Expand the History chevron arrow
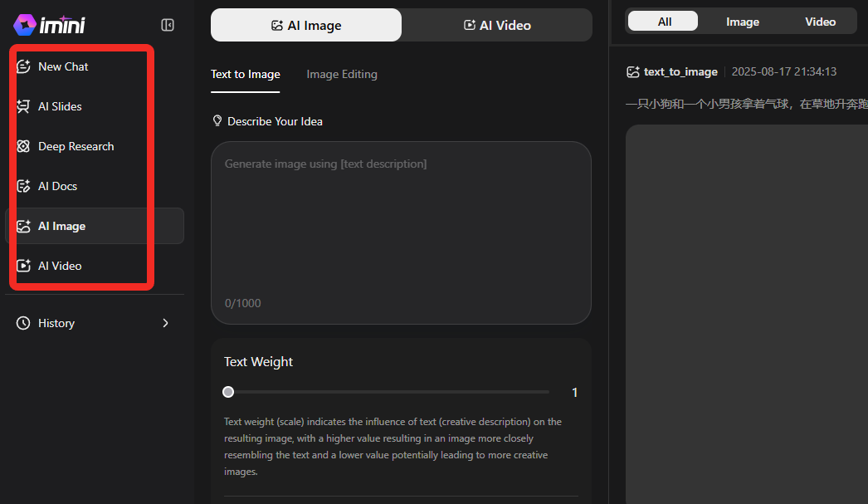Viewport: 868px width, 504px height. click(165, 323)
